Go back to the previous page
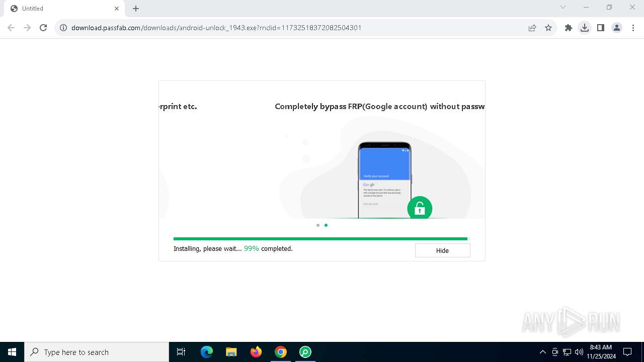Image resolution: width=644 pixels, height=362 pixels. click(11, 28)
